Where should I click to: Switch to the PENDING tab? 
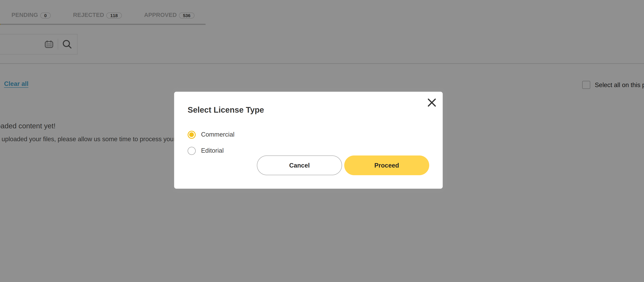[x=25, y=15]
